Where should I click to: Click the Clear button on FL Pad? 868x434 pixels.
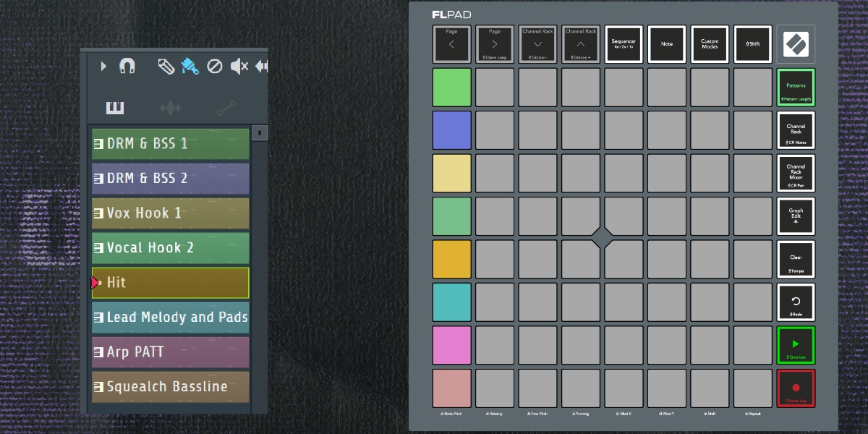[796, 260]
